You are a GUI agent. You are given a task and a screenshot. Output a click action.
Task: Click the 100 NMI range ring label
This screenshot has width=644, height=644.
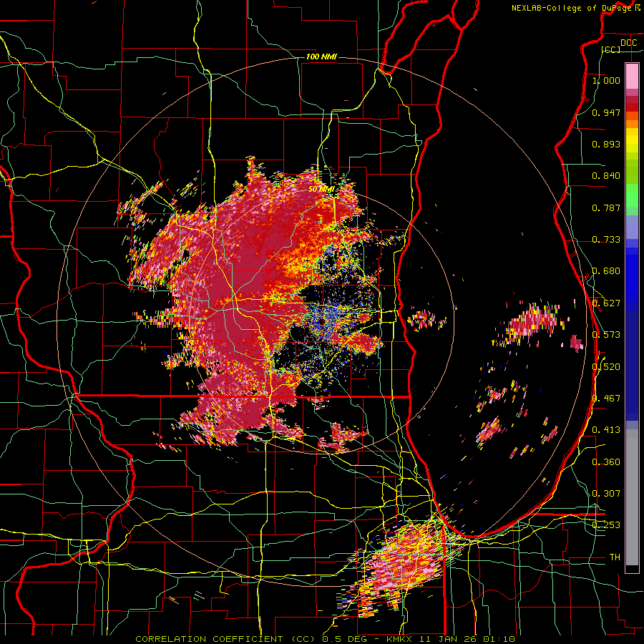(321, 57)
